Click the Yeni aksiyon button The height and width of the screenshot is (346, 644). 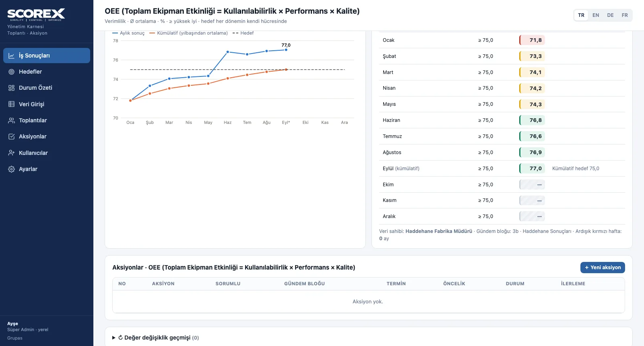[x=603, y=268]
